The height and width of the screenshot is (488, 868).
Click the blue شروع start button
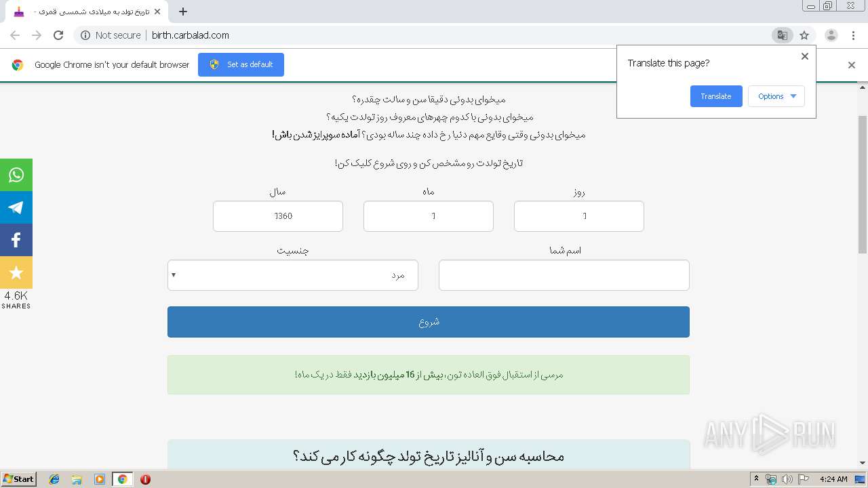[429, 322]
